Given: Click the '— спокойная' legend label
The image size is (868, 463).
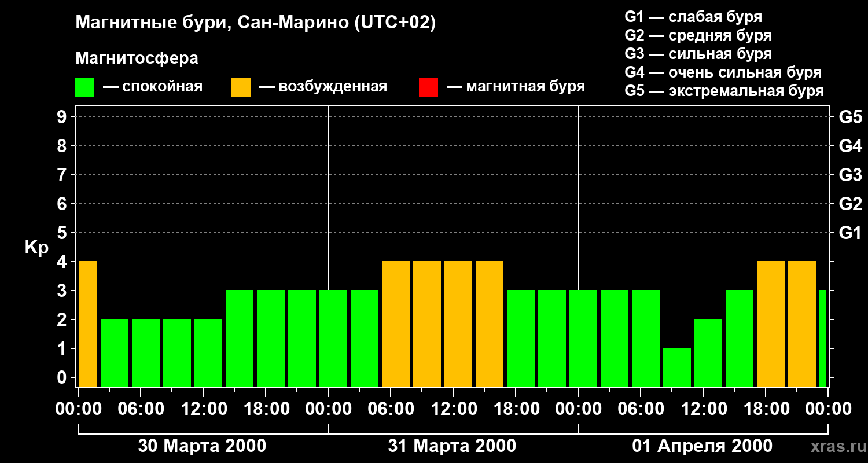Looking at the screenshot, I should click(x=153, y=87).
